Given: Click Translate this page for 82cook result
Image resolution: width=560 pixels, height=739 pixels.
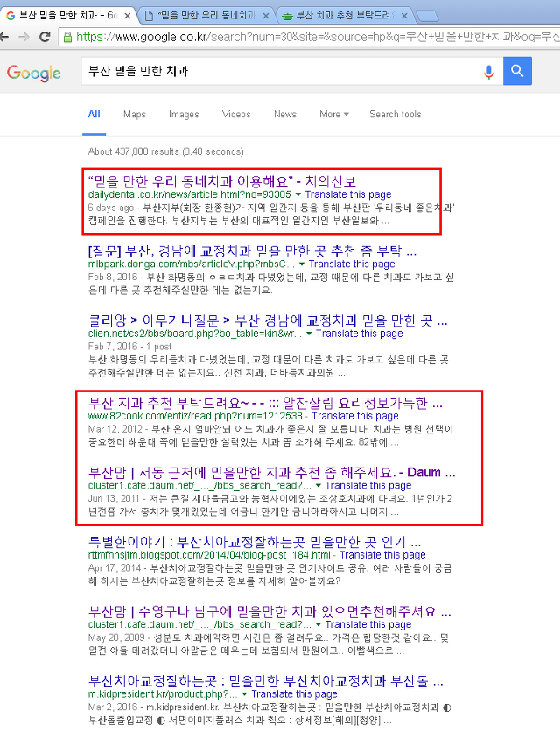Looking at the screenshot, I should click(355, 416).
